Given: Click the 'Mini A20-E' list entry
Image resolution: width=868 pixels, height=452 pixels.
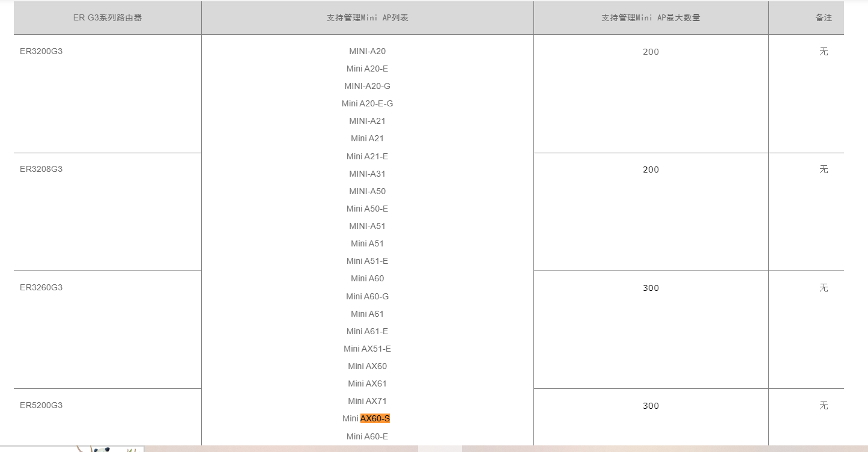Looking at the screenshot, I should click(368, 69).
